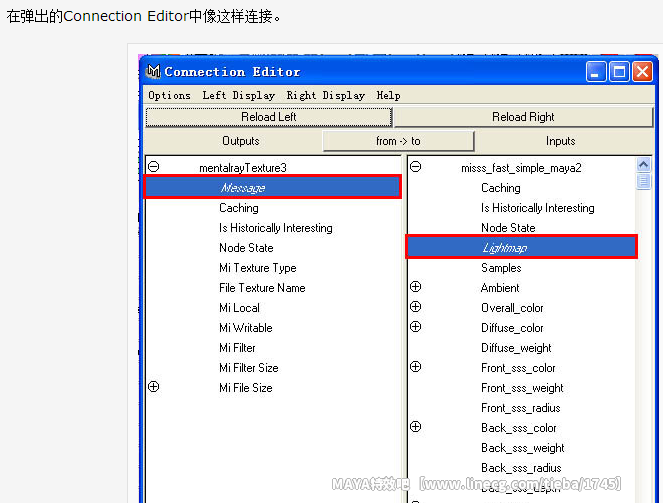Select Is Historically Interesting in right list
The width and height of the screenshot is (663, 503).
click(x=537, y=208)
